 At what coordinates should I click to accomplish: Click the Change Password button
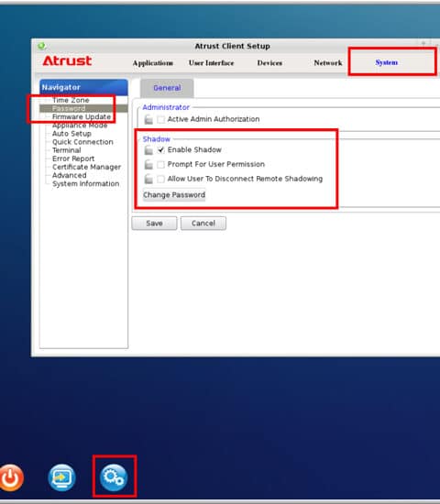pyautogui.click(x=174, y=195)
